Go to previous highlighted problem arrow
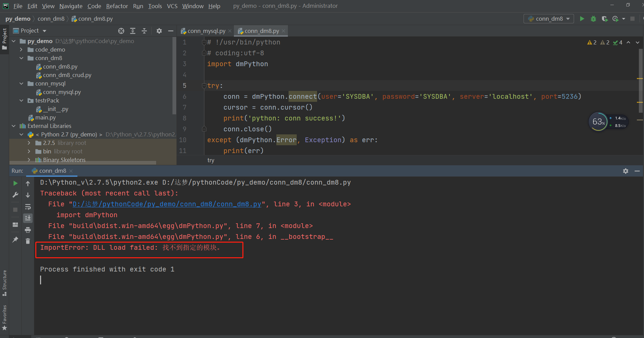Viewport: 644px width, 338px height. click(x=629, y=42)
